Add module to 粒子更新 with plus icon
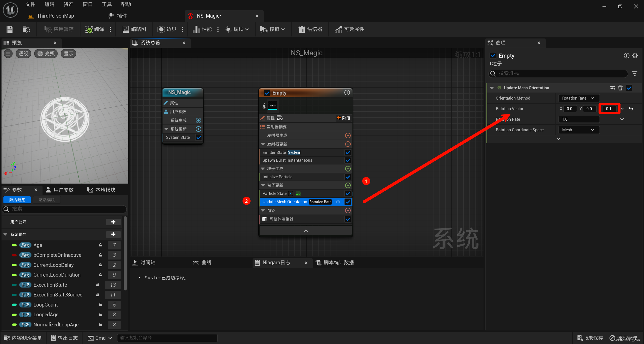This screenshot has height=344, width=644. [348, 185]
